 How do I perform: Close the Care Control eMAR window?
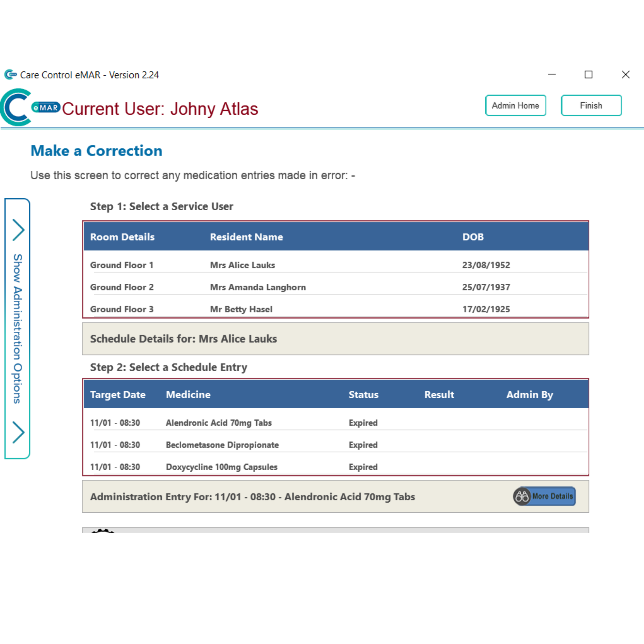[x=625, y=74]
